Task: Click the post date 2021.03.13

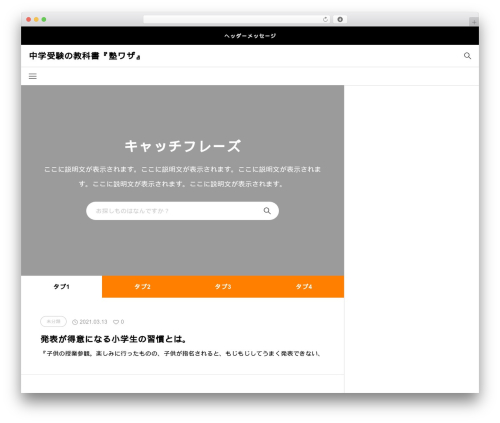Action: click(93, 322)
